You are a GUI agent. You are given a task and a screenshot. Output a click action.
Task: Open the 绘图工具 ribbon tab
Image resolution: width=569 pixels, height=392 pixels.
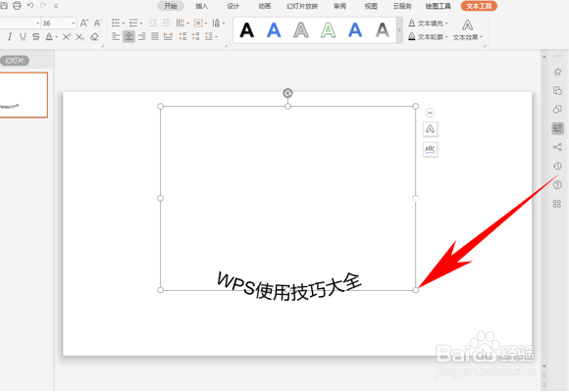[438, 6]
